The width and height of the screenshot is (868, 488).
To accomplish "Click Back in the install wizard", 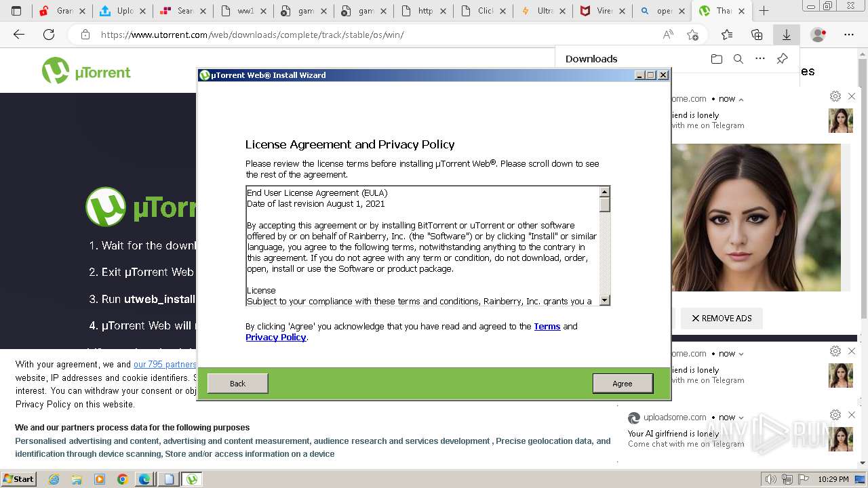I will [237, 384].
